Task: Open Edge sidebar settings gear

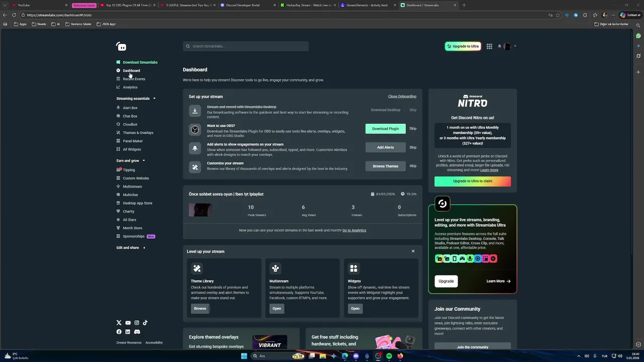Action: click(x=638, y=344)
